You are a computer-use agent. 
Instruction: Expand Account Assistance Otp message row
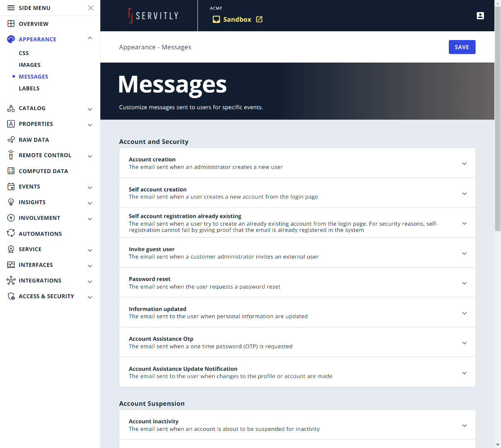click(x=464, y=343)
